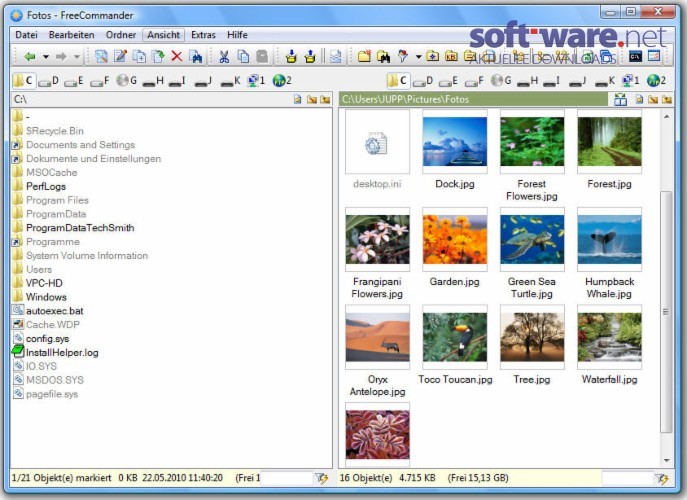
Task: Select the Toco Toucan.jpg thumbnail
Action: [x=455, y=337]
